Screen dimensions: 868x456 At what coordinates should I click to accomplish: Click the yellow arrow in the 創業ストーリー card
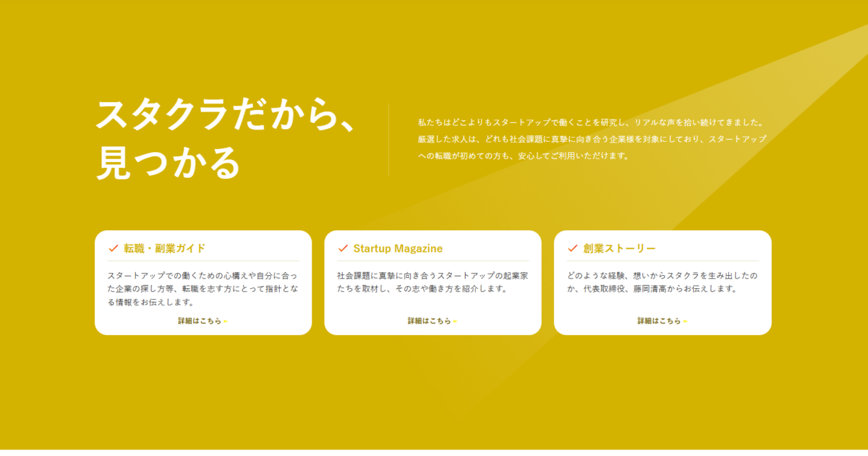685,321
